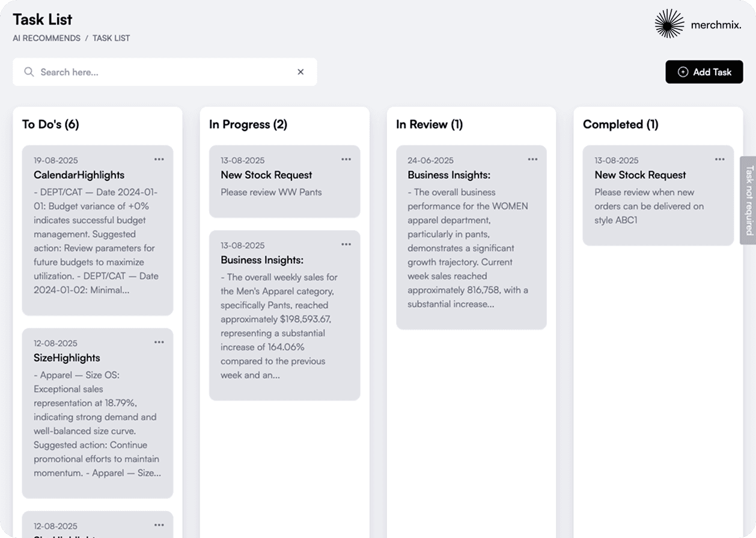Clear the search field with the X icon

click(300, 72)
